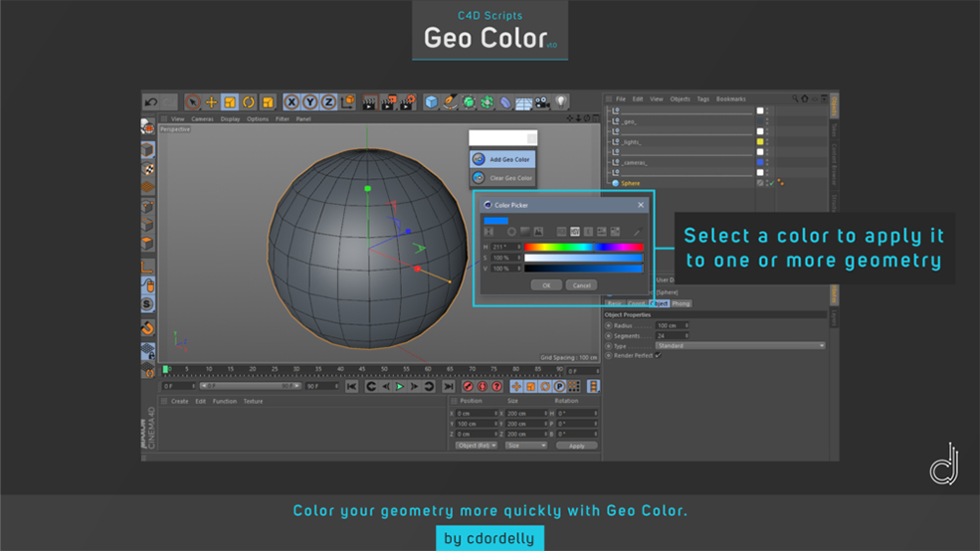Select Texture mode checkered icon
The width and height of the screenshot is (980, 551).
[x=147, y=169]
